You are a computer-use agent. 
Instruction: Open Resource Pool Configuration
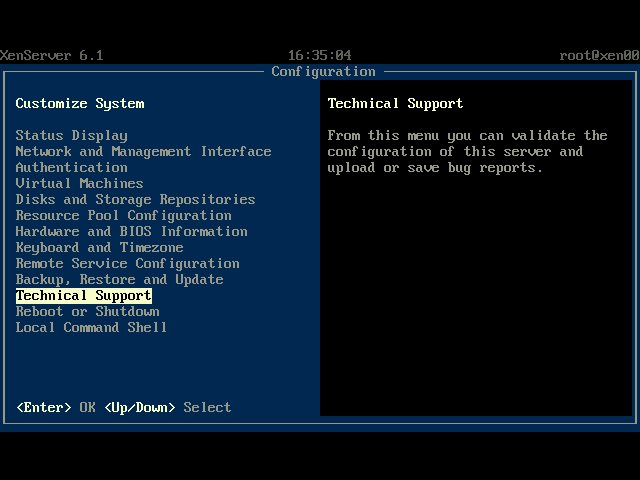(x=123, y=215)
